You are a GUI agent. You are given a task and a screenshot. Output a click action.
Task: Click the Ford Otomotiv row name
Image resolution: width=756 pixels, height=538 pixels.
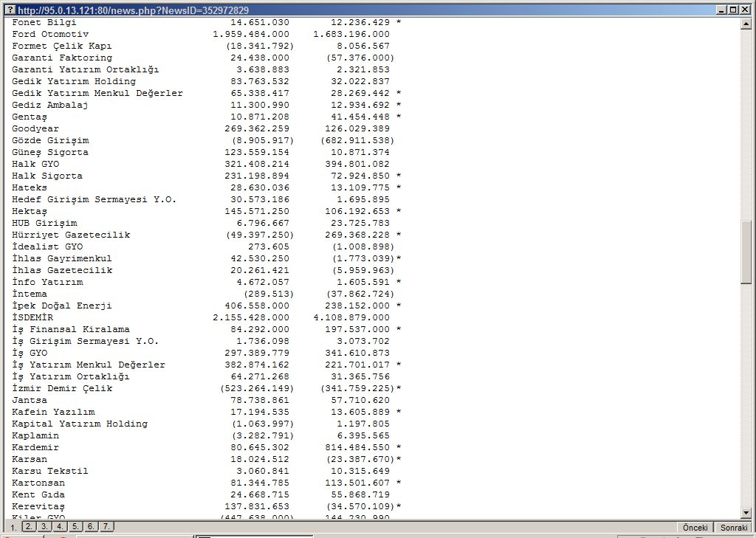[50, 34]
